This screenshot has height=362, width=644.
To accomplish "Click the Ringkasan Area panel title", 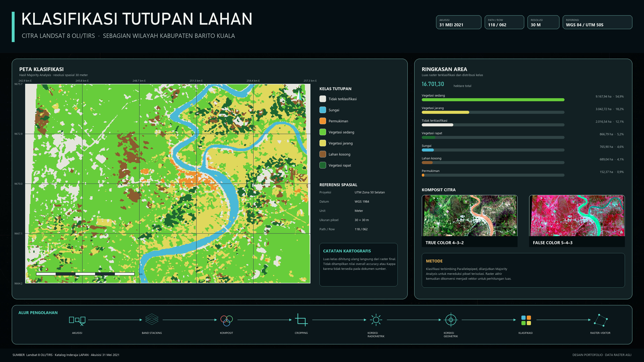I will [x=444, y=69].
